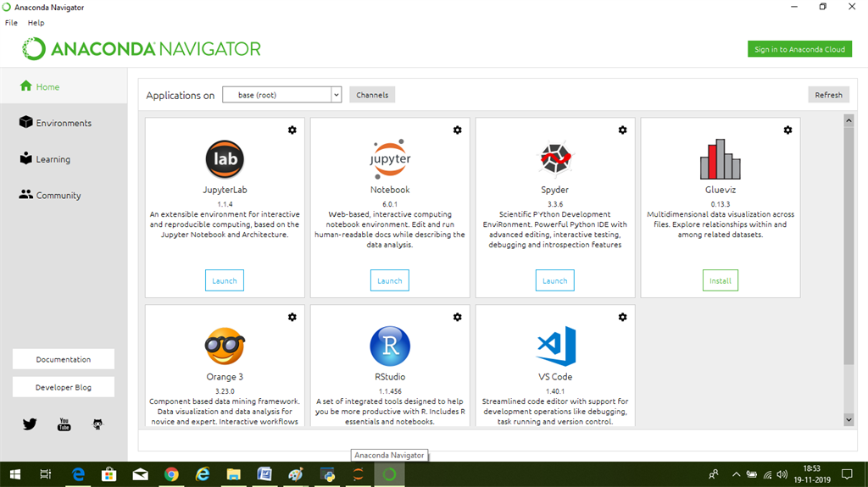
Task: Open the Jupyter Notebook tile settings gear
Action: tap(457, 130)
